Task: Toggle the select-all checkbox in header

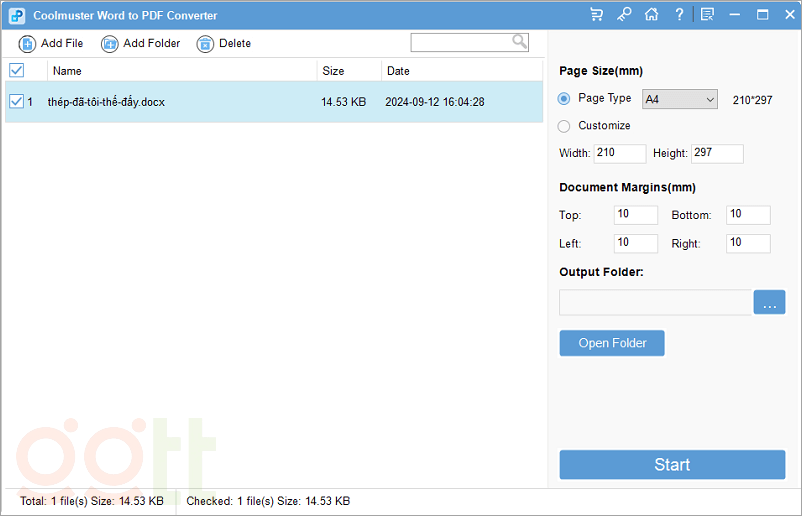Action: [x=16, y=71]
